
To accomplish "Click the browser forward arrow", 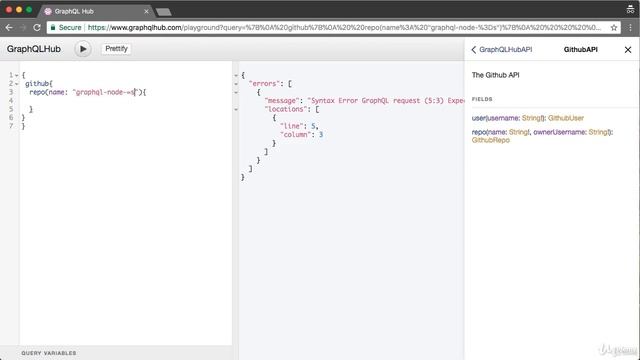I will coord(23,27).
